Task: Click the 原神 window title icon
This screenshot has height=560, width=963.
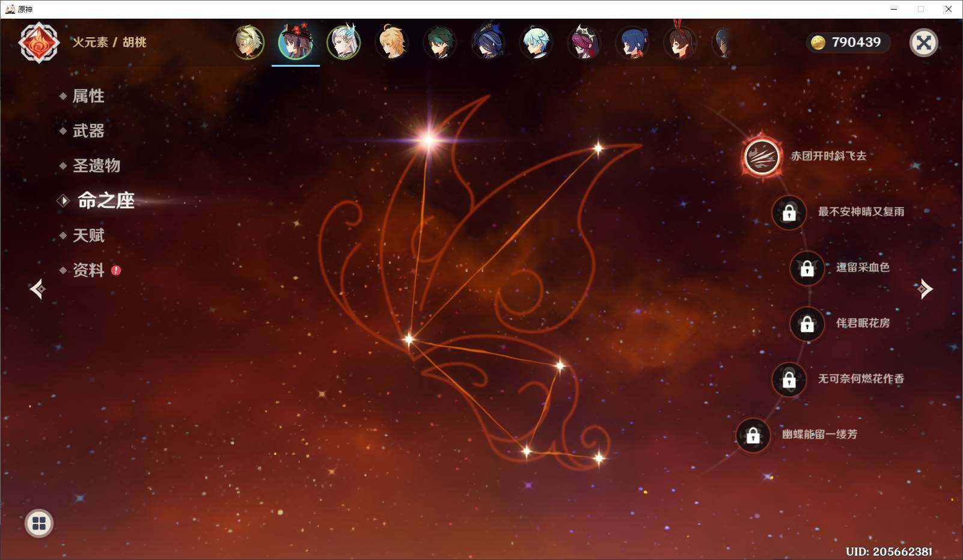Action: click(10, 9)
